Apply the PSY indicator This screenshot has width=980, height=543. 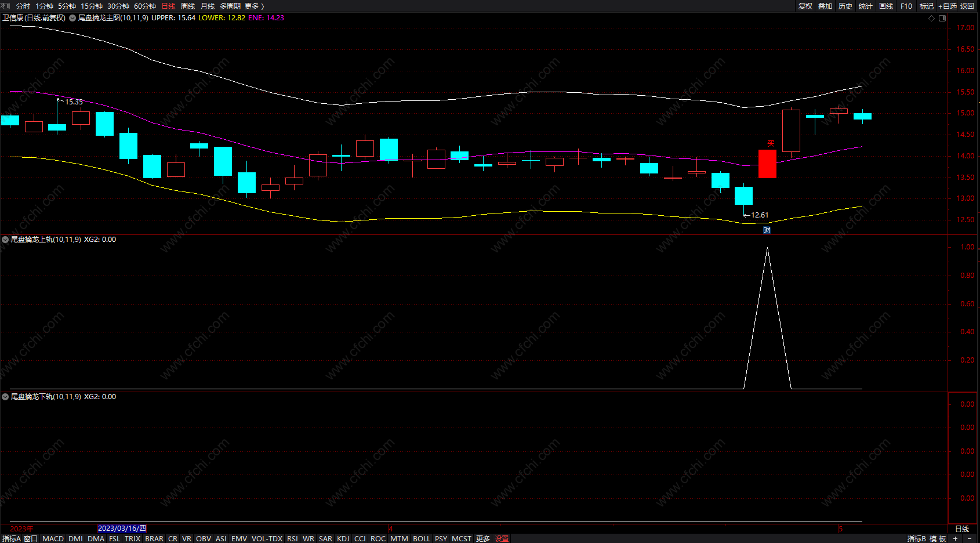point(441,539)
